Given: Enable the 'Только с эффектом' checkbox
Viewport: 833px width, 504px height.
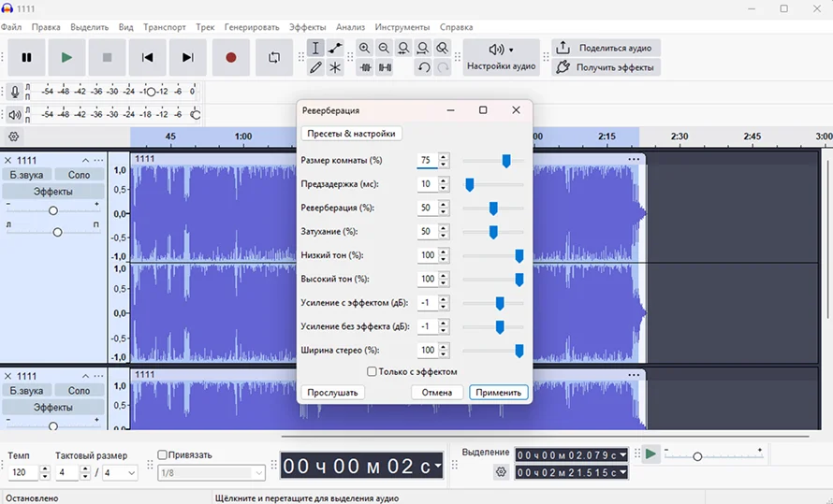Looking at the screenshot, I should pyautogui.click(x=372, y=371).
